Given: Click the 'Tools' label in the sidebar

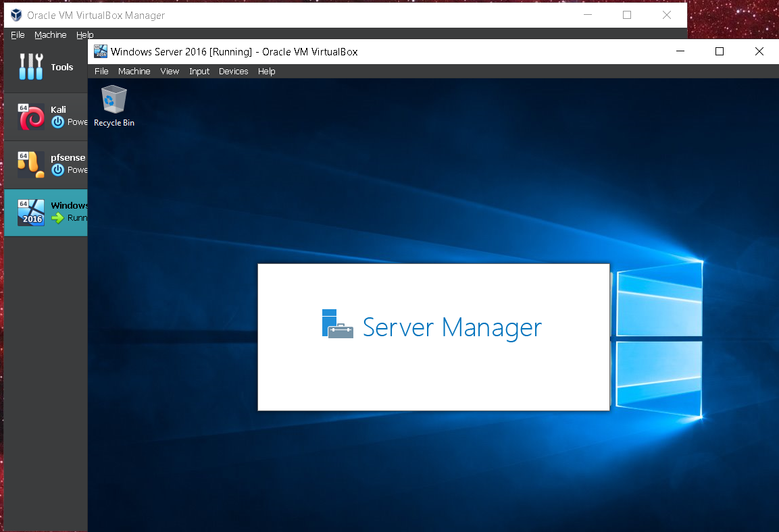Looking at the screenshot, I should click(x=62, y=67).
